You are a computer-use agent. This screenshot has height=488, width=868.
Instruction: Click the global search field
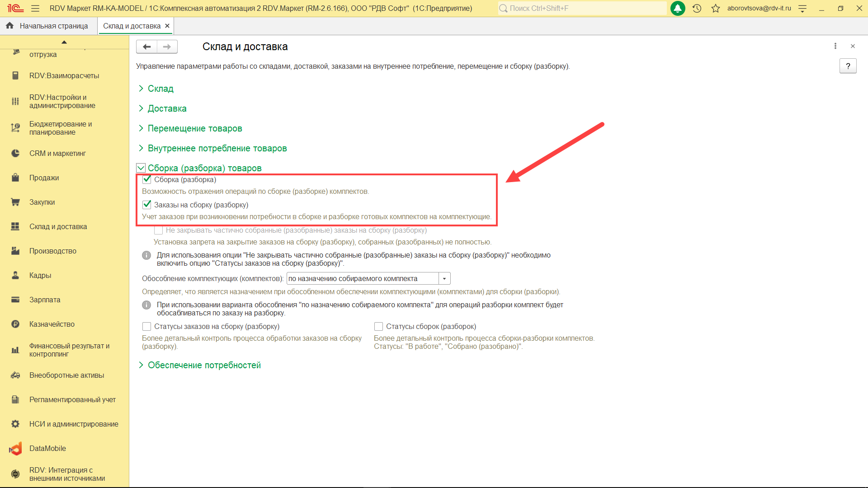[x=583, y=8]
